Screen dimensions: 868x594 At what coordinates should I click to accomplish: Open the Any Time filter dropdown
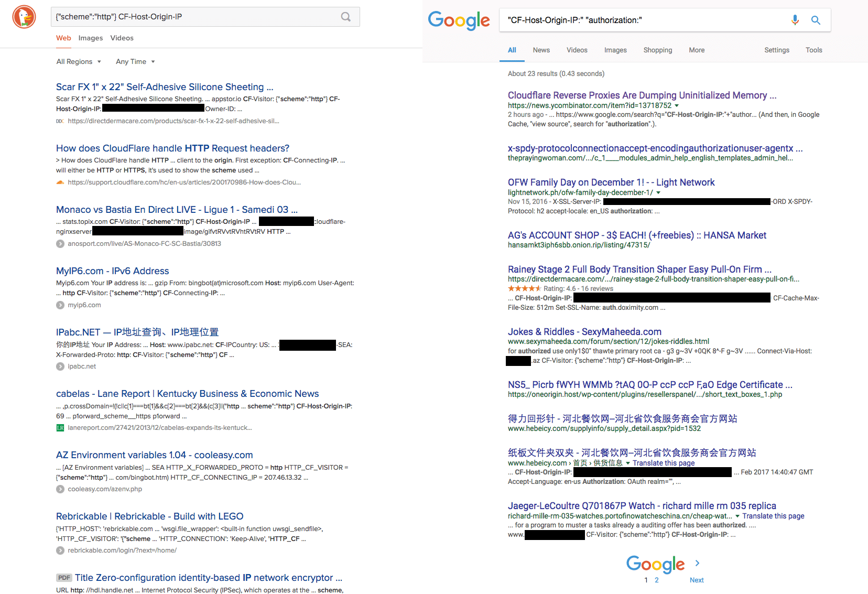point(135,62)
